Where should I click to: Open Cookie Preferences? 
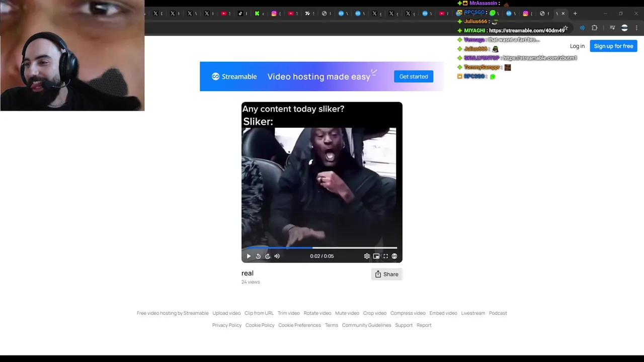click(x=299, y=325)
